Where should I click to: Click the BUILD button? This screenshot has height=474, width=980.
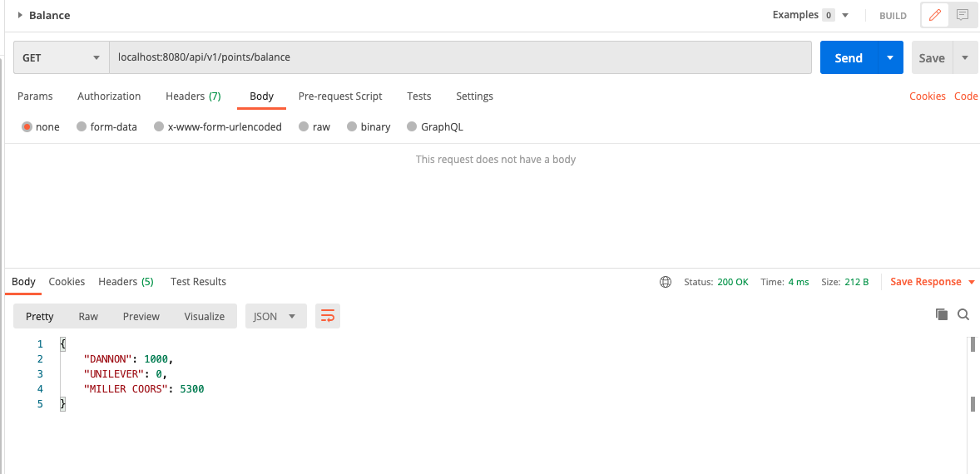tap(893, 16)
